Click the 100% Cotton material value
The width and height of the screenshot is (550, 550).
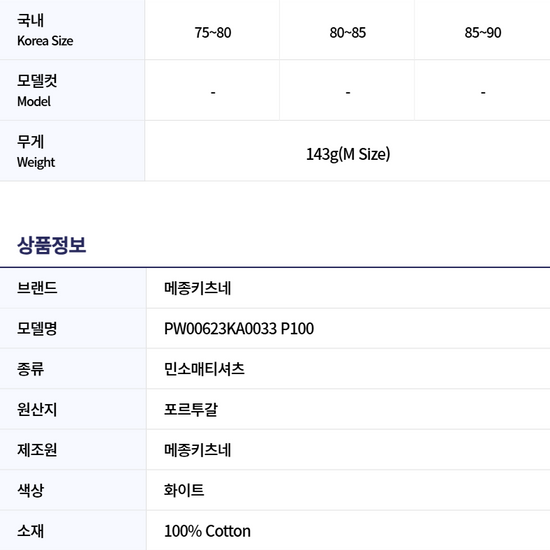207,531
